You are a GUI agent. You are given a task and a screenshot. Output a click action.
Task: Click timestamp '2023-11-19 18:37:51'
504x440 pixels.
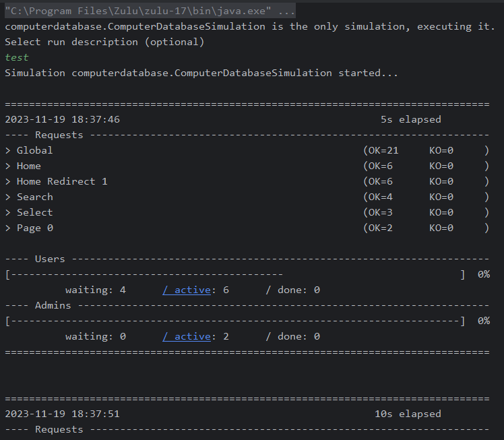(x=63, y=414)
